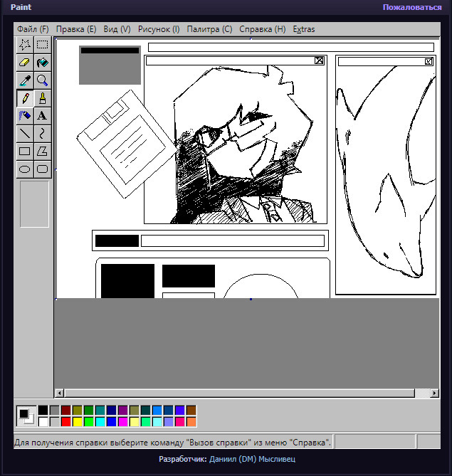The image size is (452, 476).
Task: Select the Rectangle shape tool
Action: 25,151
